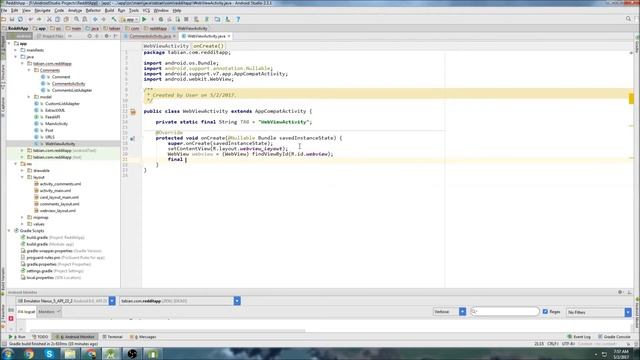Open MainActivity in the project tree
The height and width of the screenshot is (360, 640).
pos(56,124)
